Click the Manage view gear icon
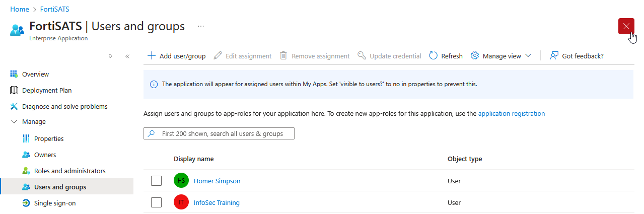Screen dimensions: 644x214 click(x=474, y=55)
